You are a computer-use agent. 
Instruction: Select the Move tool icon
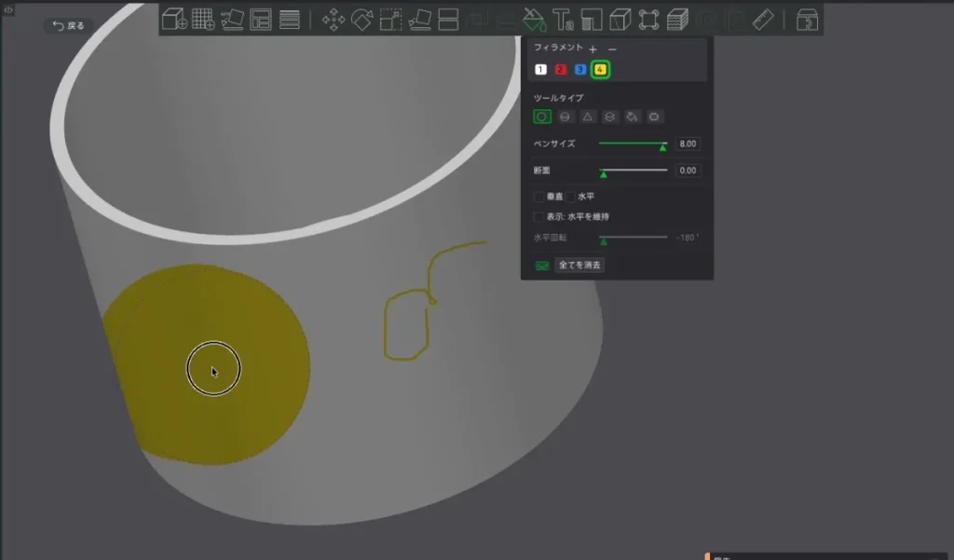334,20
